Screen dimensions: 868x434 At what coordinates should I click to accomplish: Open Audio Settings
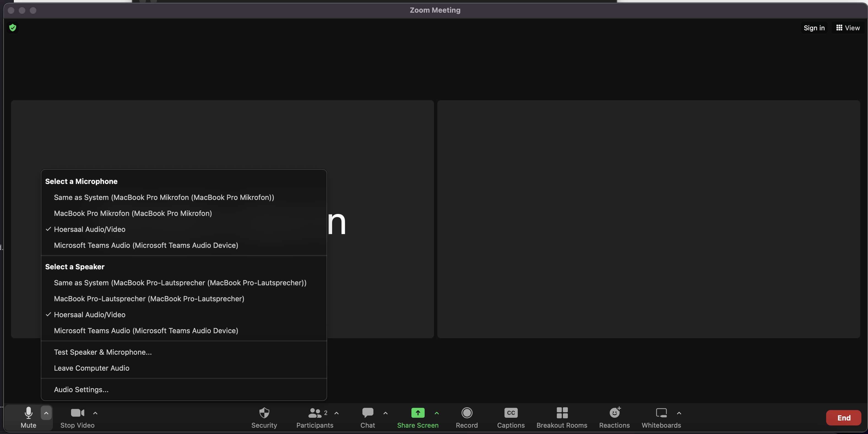(x=184, y=389)
